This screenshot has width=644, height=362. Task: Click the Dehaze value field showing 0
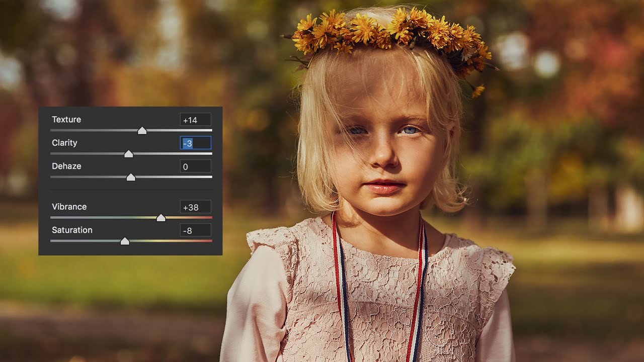195,166
